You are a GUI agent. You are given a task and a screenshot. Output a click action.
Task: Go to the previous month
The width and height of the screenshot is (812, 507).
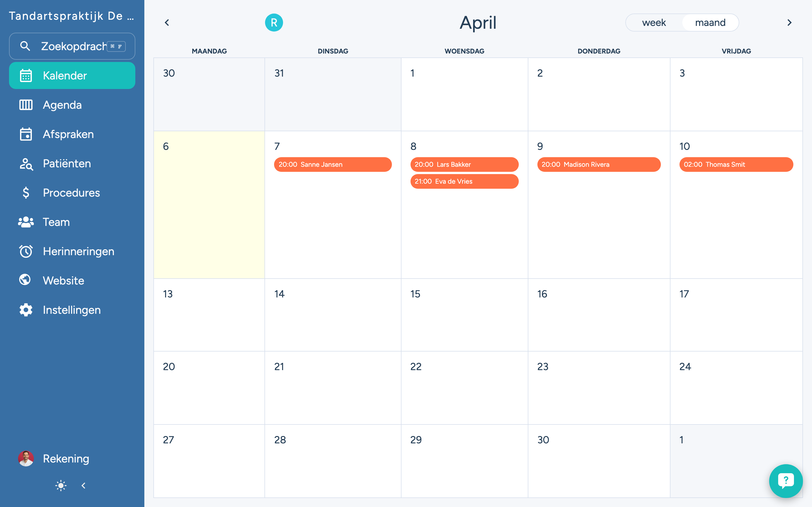167,23
